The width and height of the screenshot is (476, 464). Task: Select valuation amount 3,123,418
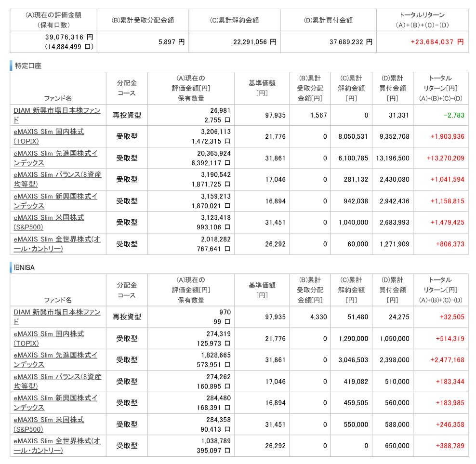(216, 217)
